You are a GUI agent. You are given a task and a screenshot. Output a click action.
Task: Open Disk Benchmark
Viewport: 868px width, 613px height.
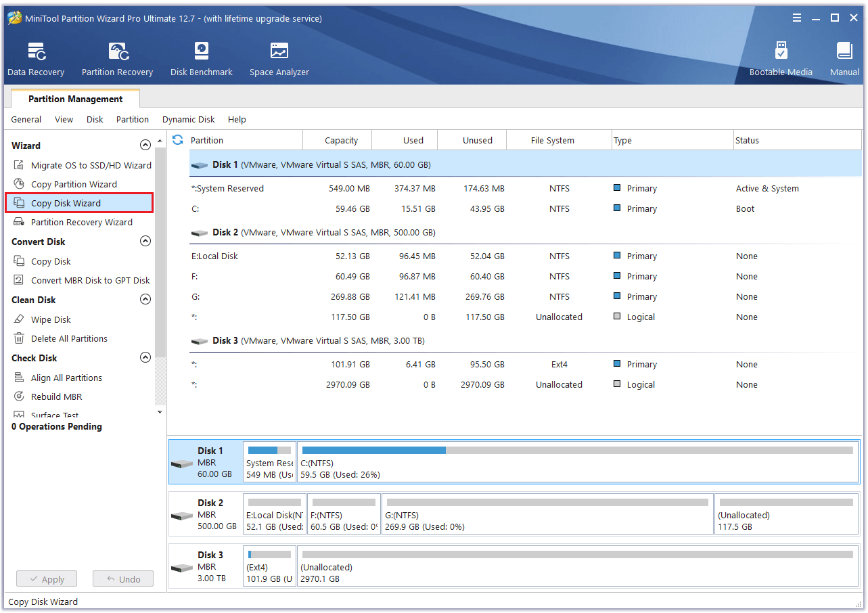point(201,59)
